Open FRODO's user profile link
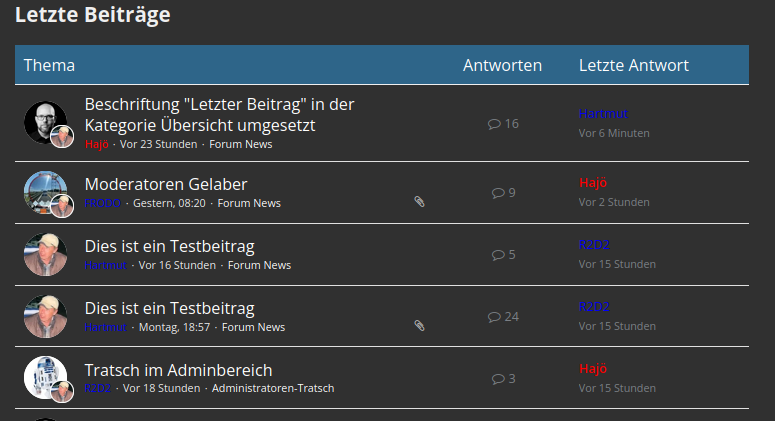This screenshot has height=421, width=775. pyautogui.click(x=103, y=203)
